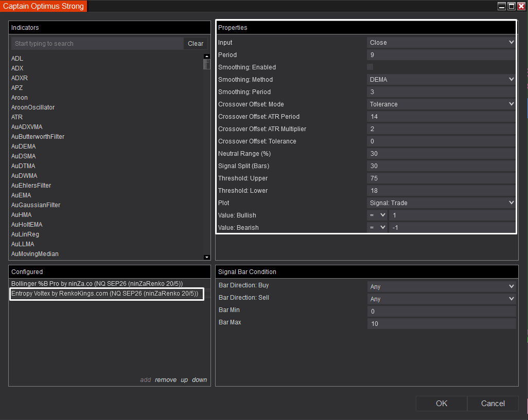Select ADXR in the indicators list
This screenshot has width=528, height=420.
click(x=20, y=78)
